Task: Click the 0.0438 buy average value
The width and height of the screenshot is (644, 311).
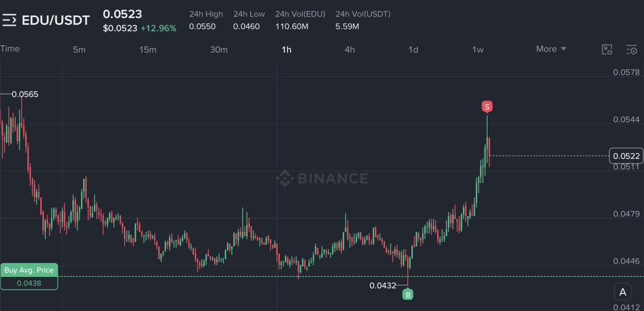Action: [29, 283]
